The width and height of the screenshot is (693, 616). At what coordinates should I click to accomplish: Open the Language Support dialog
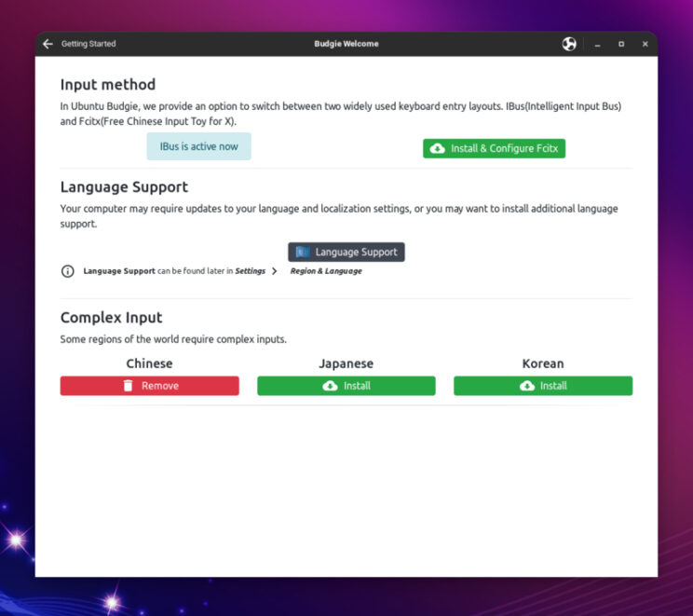pyautogui.click(x=346, y=252)
